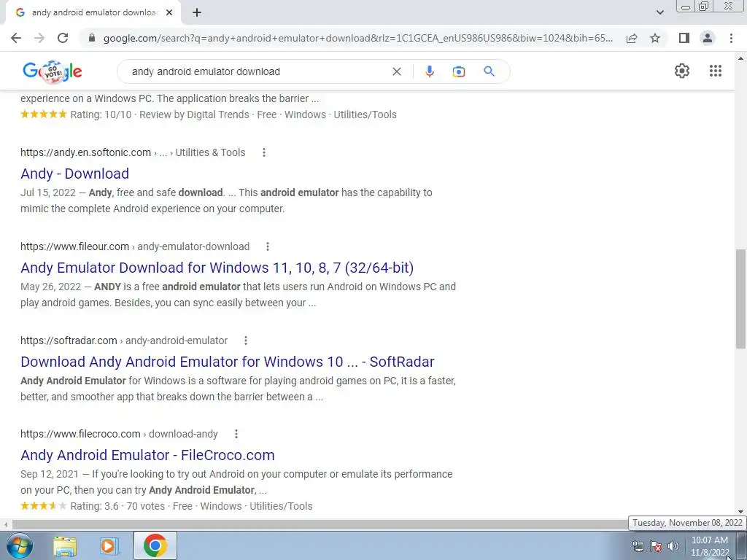Click the browser forward arrow

39,38
